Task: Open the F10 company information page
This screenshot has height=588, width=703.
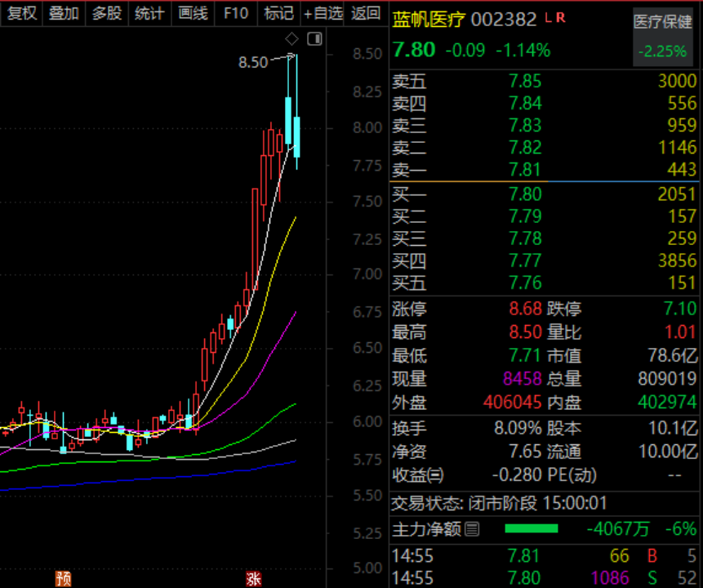Action: 235,13
